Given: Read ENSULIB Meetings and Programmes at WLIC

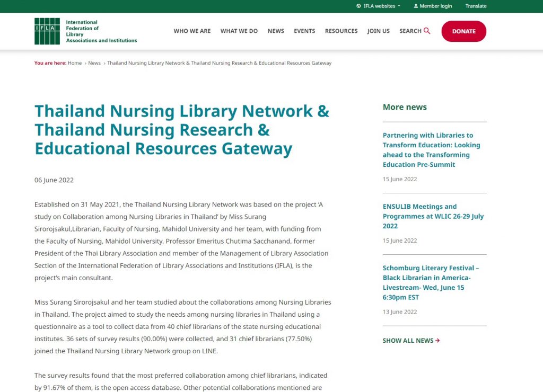Looking at the screenshot, I should (433, 216).
